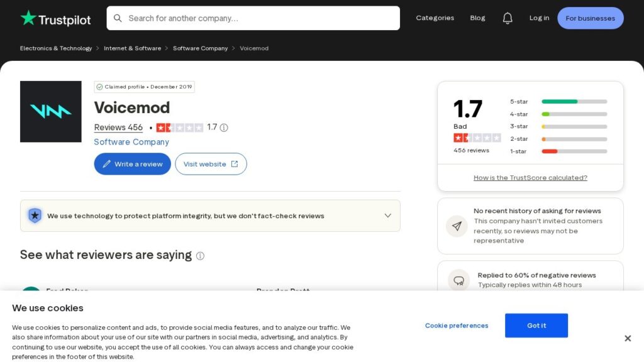This screenshot has width=644, height=362.
Task: Click the paper plane invitation icon
Action: 457,226
